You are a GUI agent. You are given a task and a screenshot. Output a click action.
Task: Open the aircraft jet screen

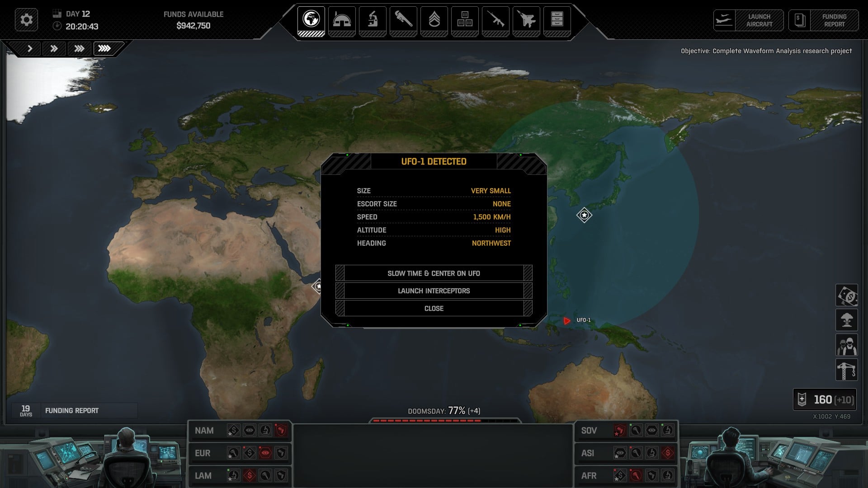click(526, 20)
